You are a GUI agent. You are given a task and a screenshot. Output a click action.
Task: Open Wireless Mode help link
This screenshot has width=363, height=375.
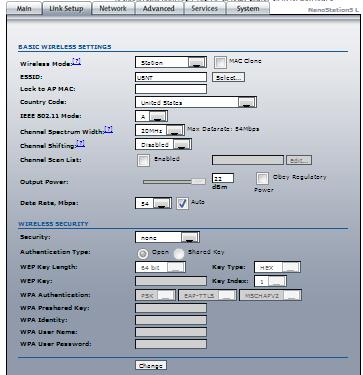tap(77, 62)
